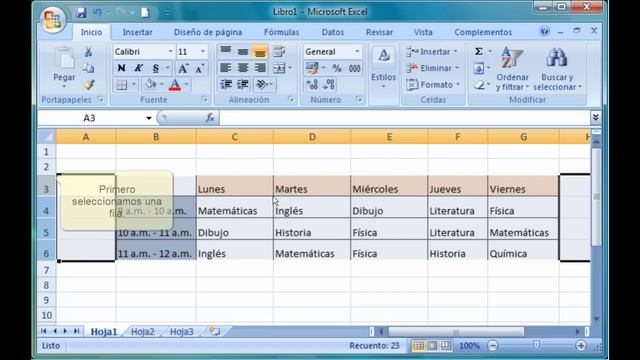640x360 pixels.
Task: Click Ordenar y filtrar icon
Action: coord(512,58)
